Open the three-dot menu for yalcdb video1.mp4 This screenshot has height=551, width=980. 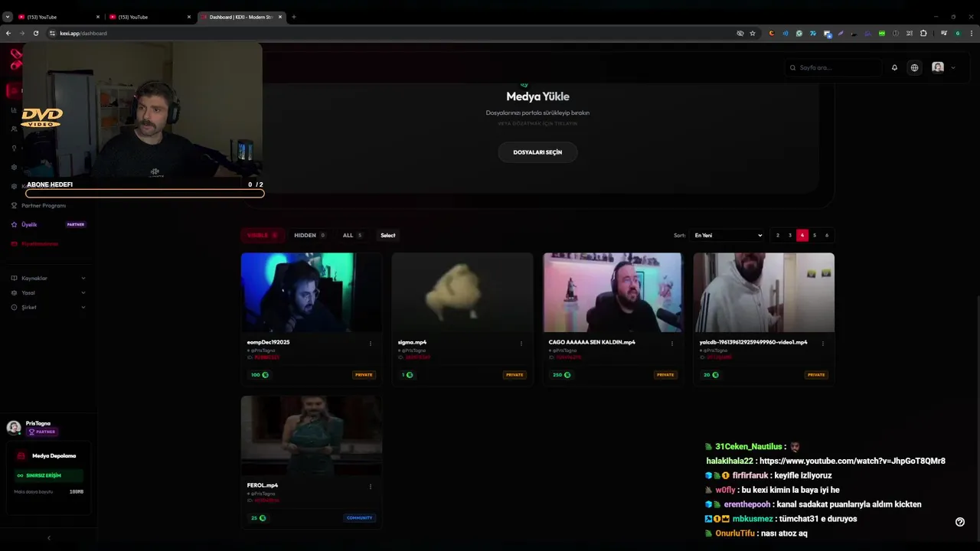point(823,344)
